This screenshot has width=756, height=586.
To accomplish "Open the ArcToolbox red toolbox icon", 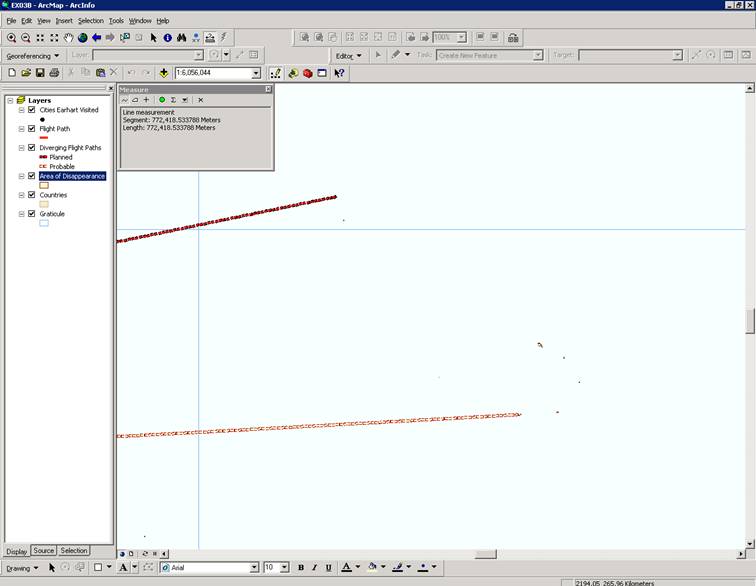I will (307, 73).
